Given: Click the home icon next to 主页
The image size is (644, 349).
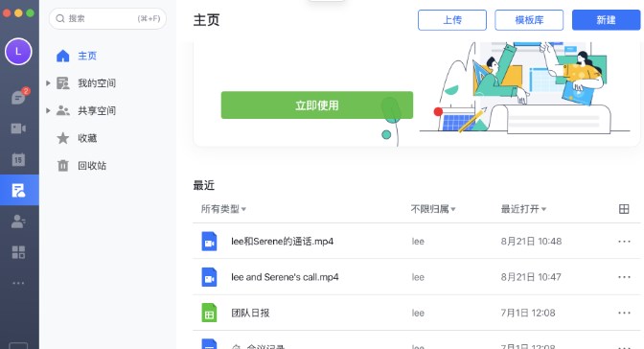Looking at the screenshot, I should click(63, 56).
